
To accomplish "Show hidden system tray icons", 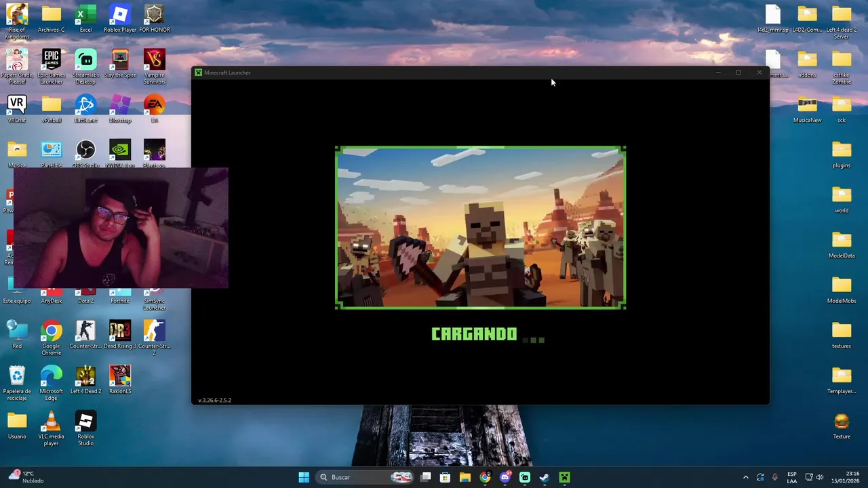I will click(745, 477).
